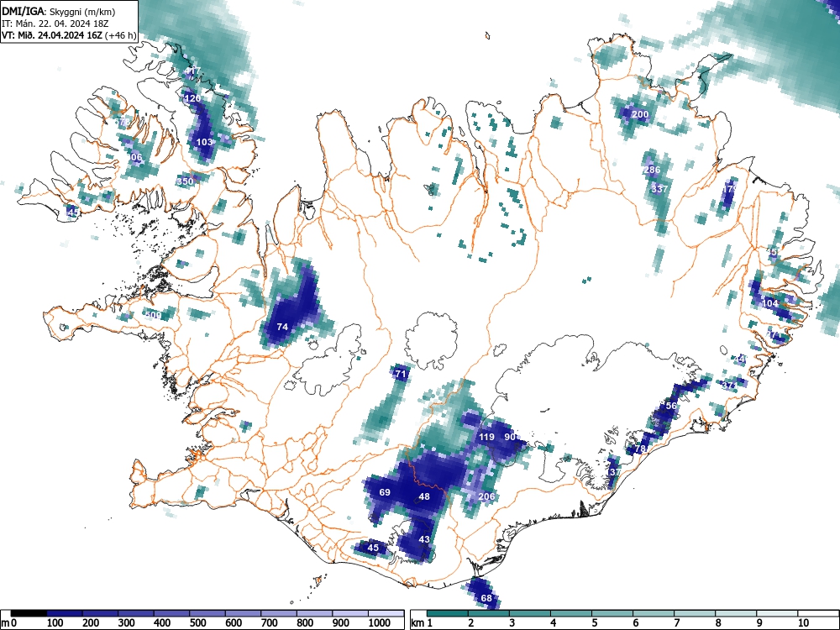Image resolution: width=840 pixels, height=630 pixels.
Task: Click the 4 label on the km legend
Action: tap(554, 623)
